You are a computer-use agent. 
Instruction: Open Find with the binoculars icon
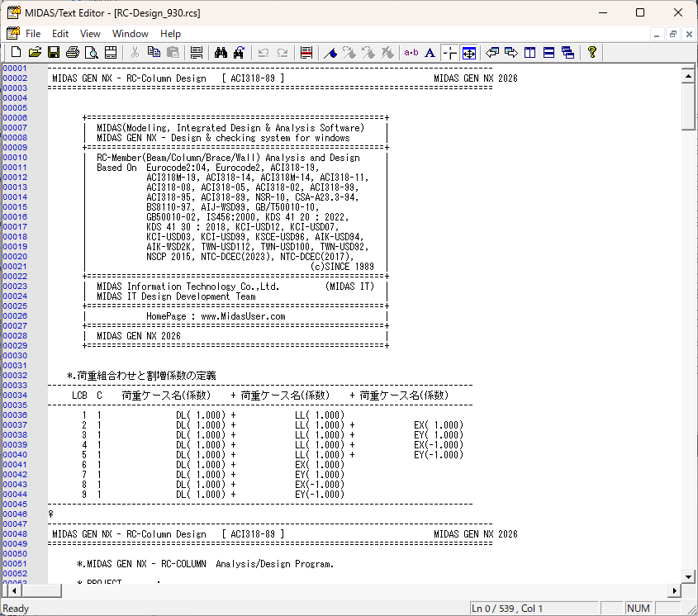(221, 53)
